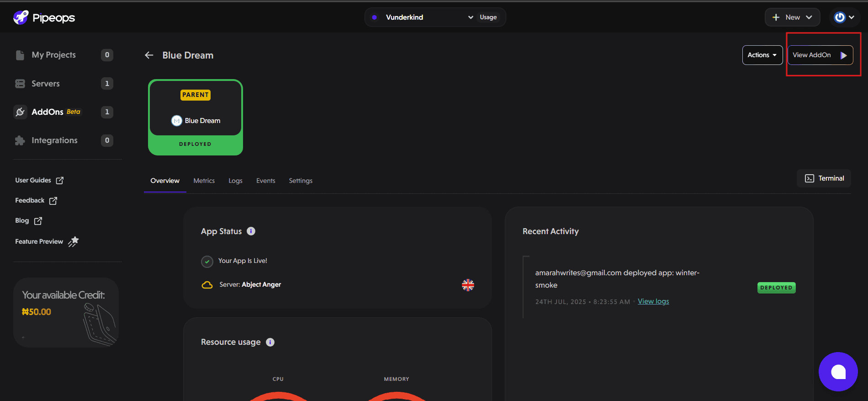Click the CPU usage gauge label
Image resolution: width=868 pixels, height=401 pixels.
[278, 379]
